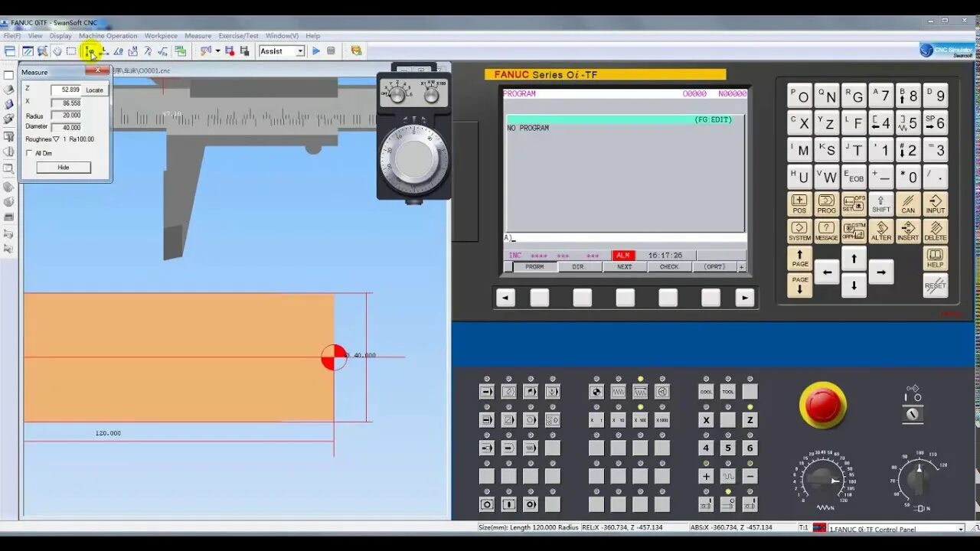
Task: Click the OFS/SET key
Action: click(x=854, y=204)
